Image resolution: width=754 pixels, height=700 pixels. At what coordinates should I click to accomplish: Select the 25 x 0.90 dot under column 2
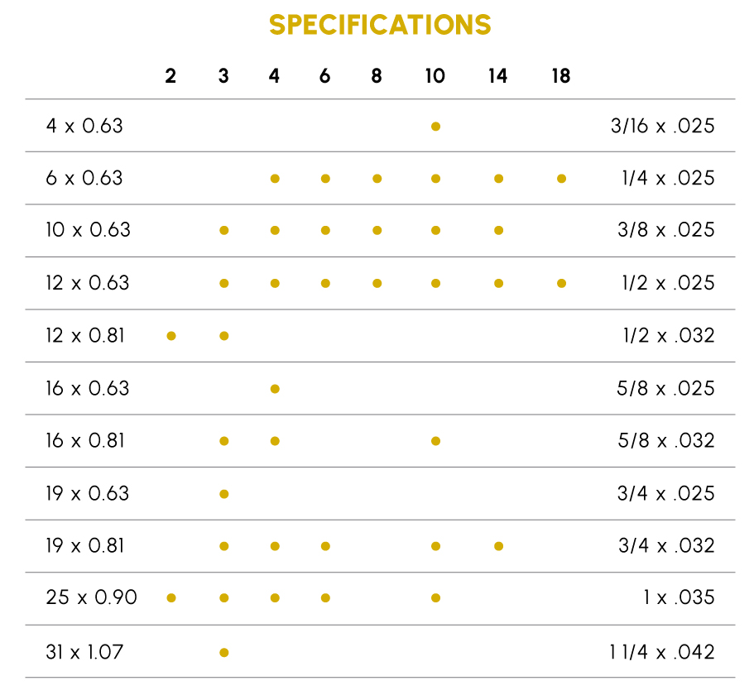coord(171,598)
